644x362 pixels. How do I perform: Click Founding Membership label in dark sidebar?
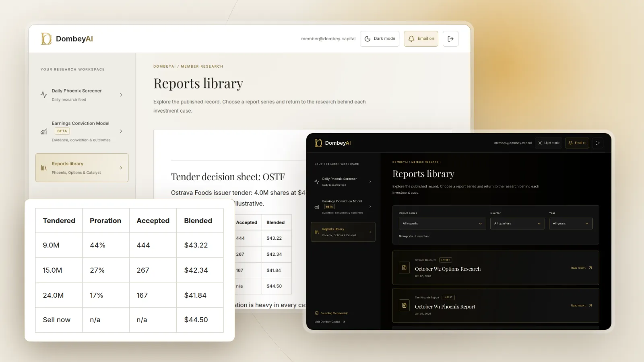tap(334, 313)
